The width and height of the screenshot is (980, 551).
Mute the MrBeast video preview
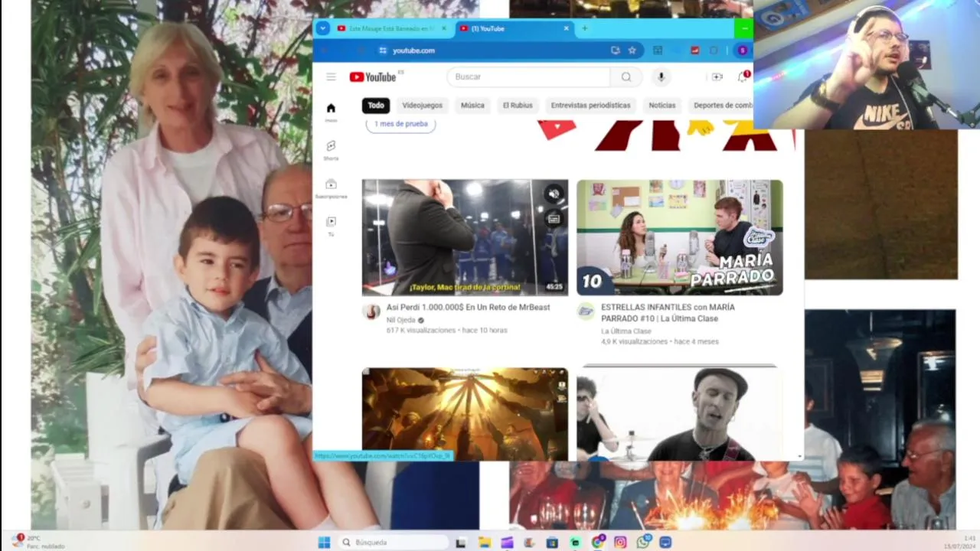(x=554, y=194)
